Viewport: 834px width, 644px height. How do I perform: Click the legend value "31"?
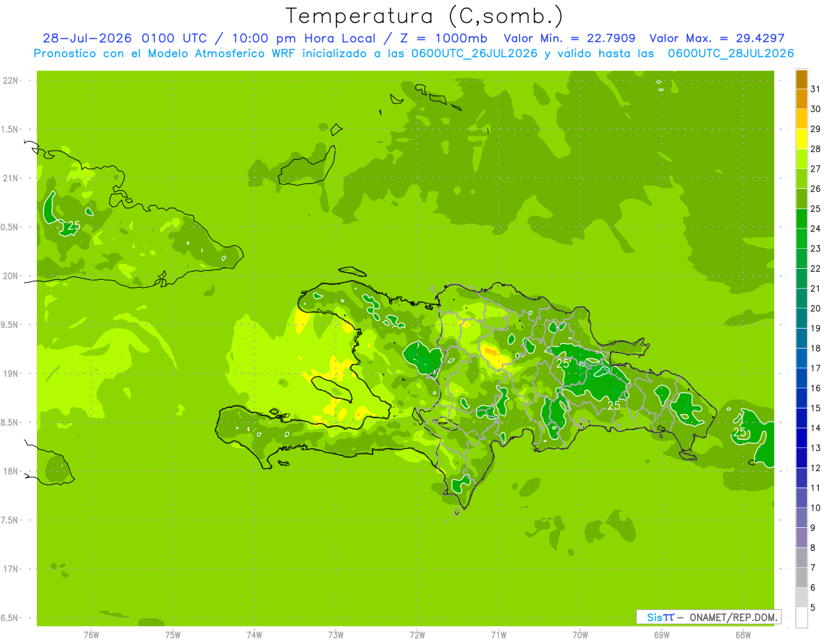tap(816, 89)
